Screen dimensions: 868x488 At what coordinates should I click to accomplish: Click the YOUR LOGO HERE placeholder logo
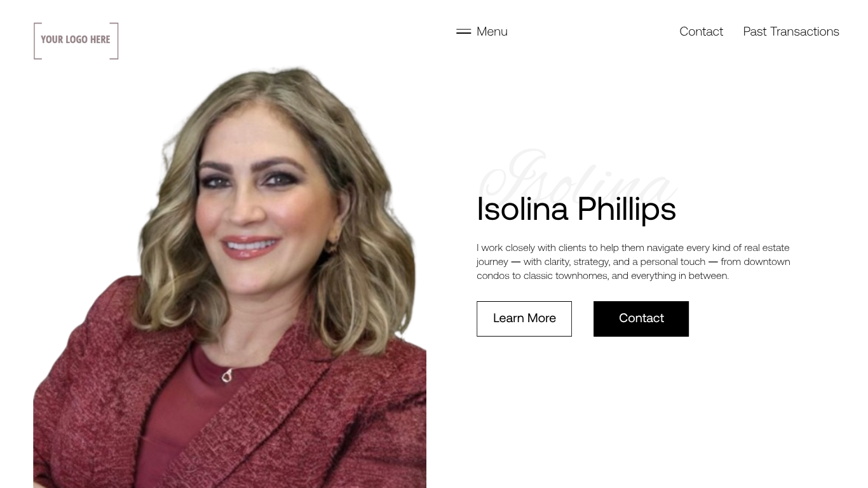click(76, 41)
